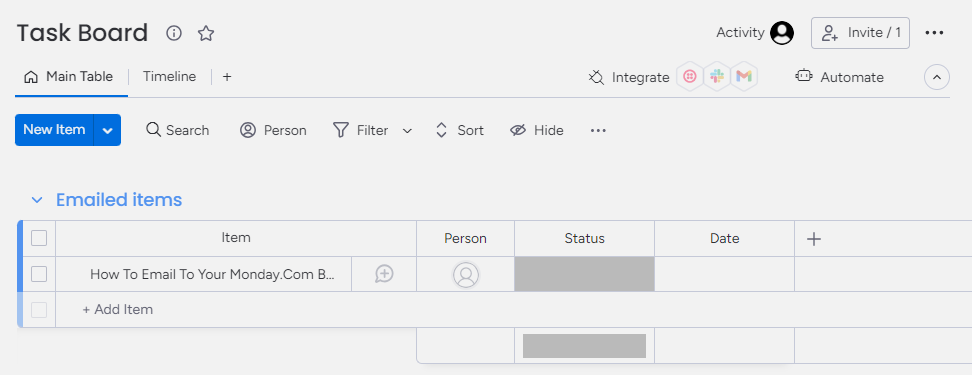Star the Task Board as favorite
972x375 pixels.
[206, 33]
